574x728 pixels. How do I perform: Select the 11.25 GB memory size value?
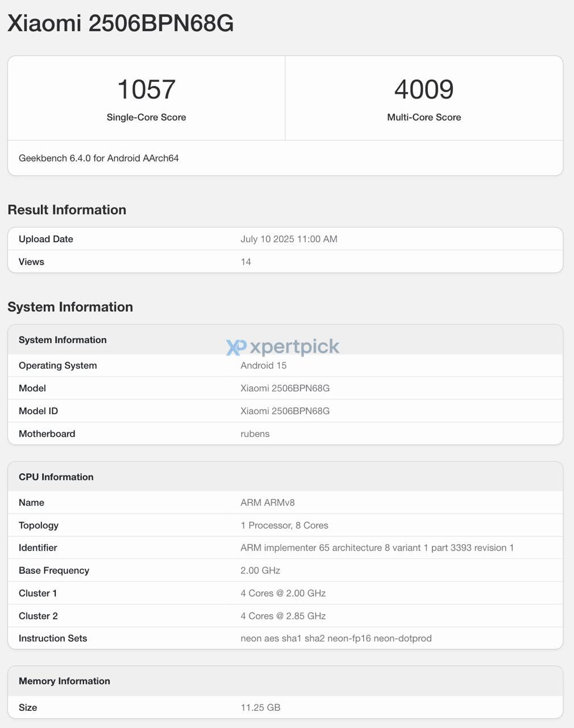[260, 708]
